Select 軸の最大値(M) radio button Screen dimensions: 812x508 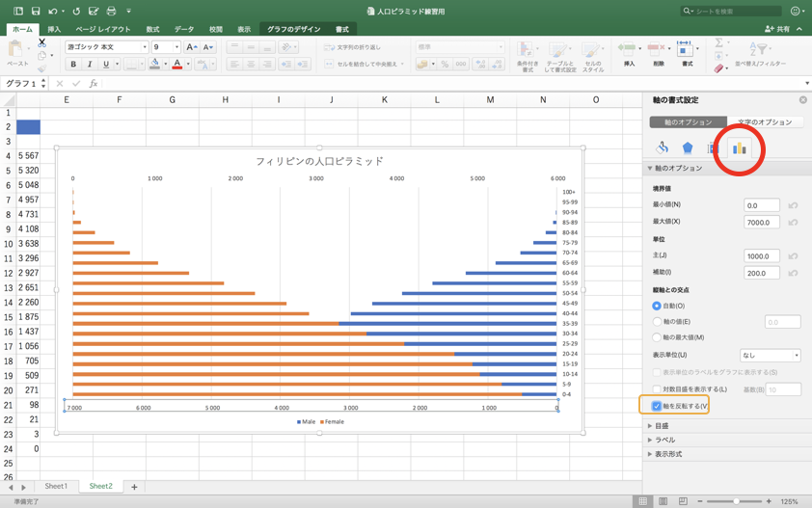point(657,337)
